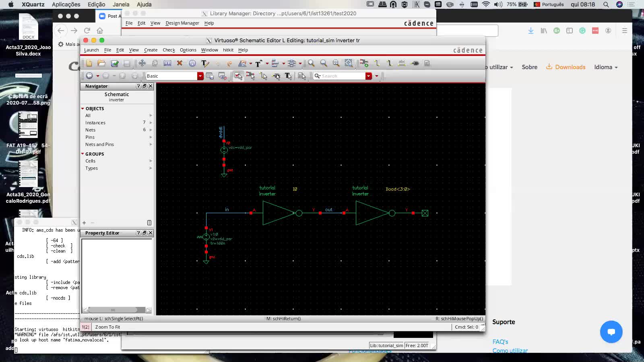Viewport: 644px width, 362px height.
Task: Expand the Nets row arrow in Navigator
Action: (151, 130)
